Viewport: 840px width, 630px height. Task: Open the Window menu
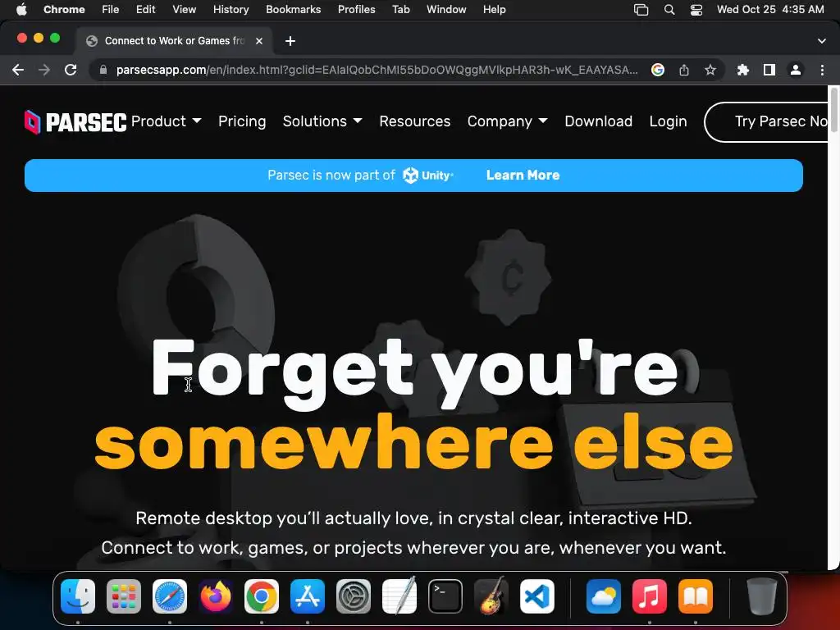[x=446, y=9]
